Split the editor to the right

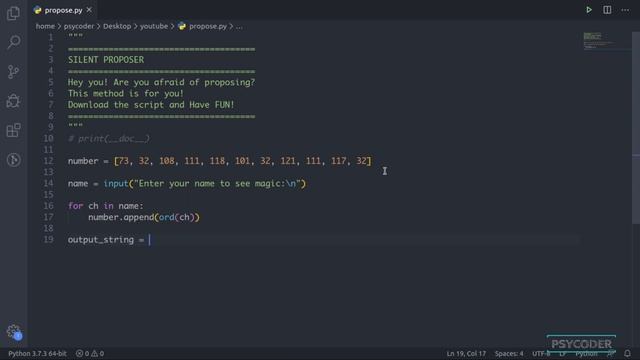point(607,10)
